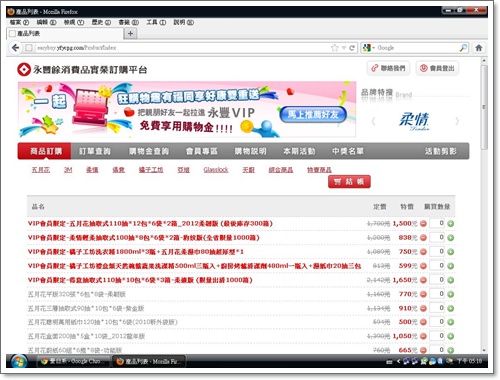The width and height of the screenshot is (500, 380).
Task: Add one of the 750元 product
Action: (x=451, y=252)
